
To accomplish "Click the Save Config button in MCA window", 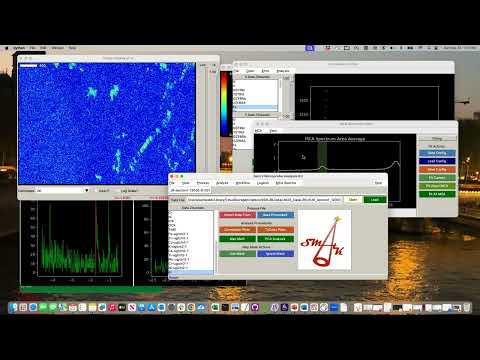I will (x=437, y=153).
